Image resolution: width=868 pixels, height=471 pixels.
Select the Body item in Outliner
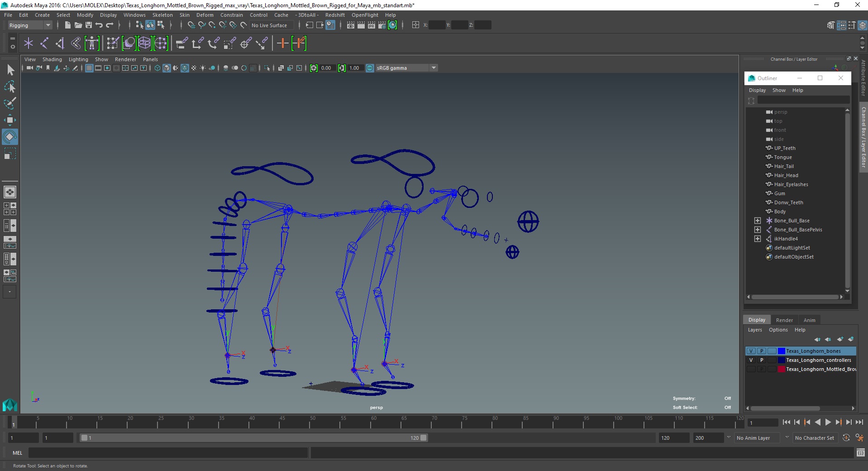point(780,211)
